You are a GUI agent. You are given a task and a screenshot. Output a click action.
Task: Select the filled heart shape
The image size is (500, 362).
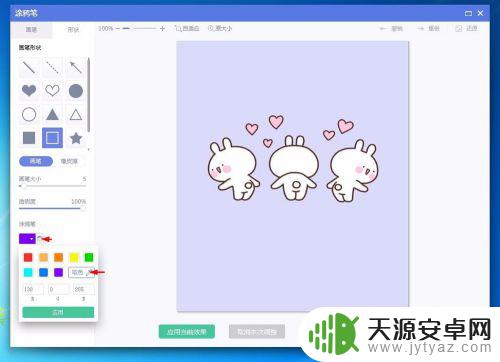(x=29, y=91)
